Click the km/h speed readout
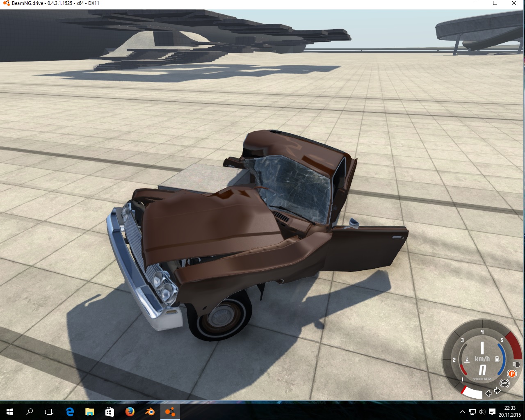Viewport: 525px width, 420px height. click(x=482, y=358)
